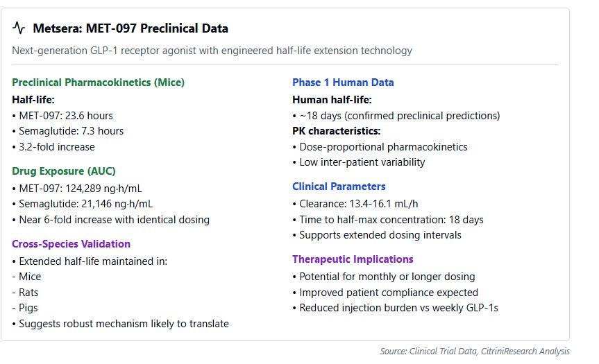
Task: Click the 3.2-fold increase bullet
Action: [x=53, y=147]
